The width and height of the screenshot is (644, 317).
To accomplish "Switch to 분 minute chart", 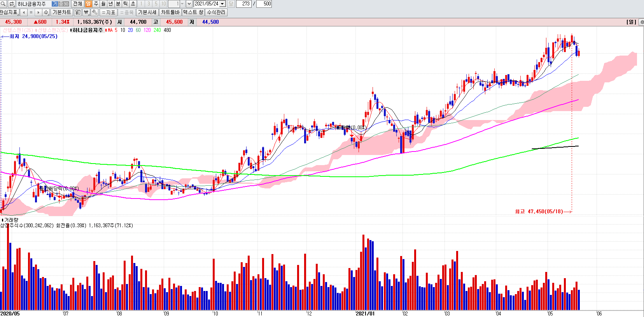I will pyautogui.click(x=118, y=4).
